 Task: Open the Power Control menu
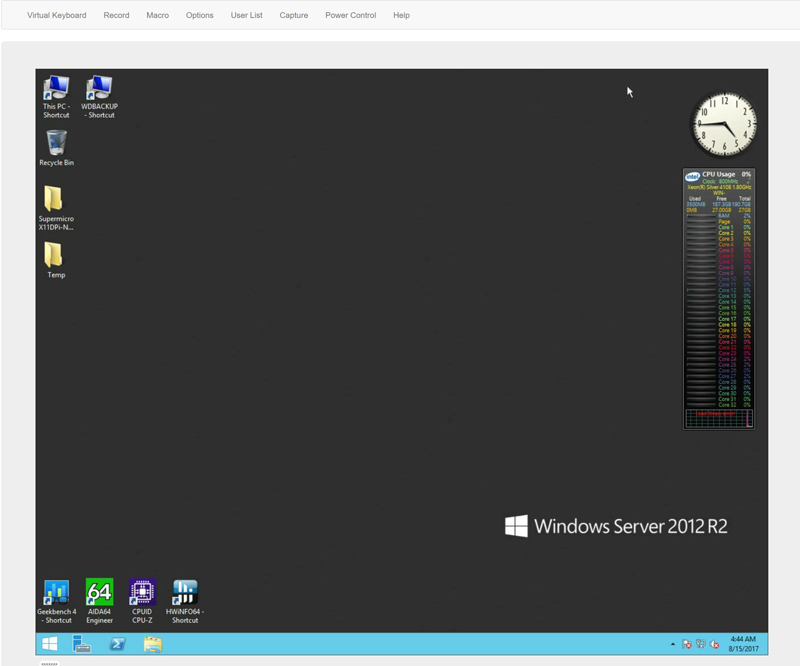point(351,15)
